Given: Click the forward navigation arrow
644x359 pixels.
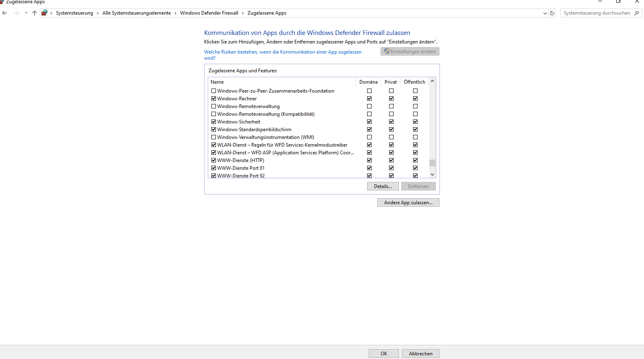Looking at the screenshot, I should 17,13.
